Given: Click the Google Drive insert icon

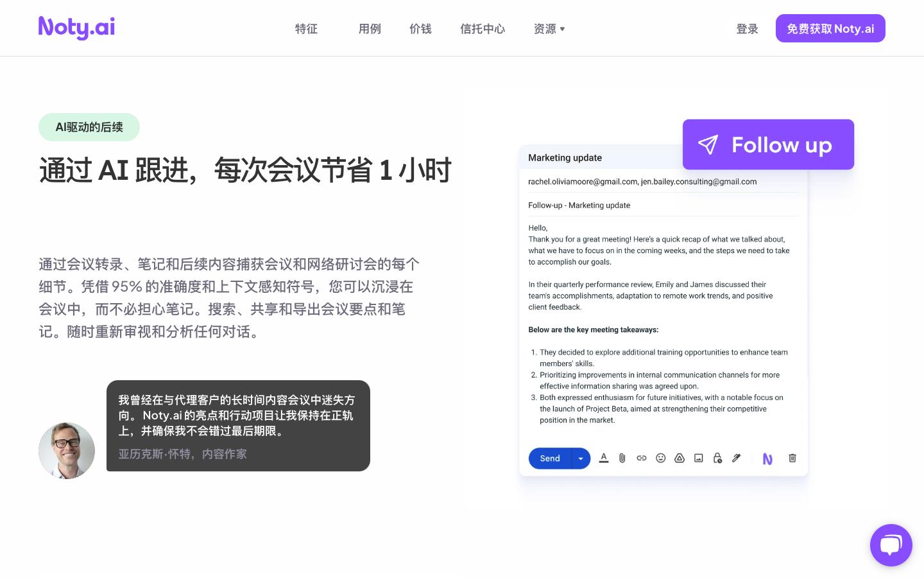Looking at the screenshot, I should (x=680, y=458).
